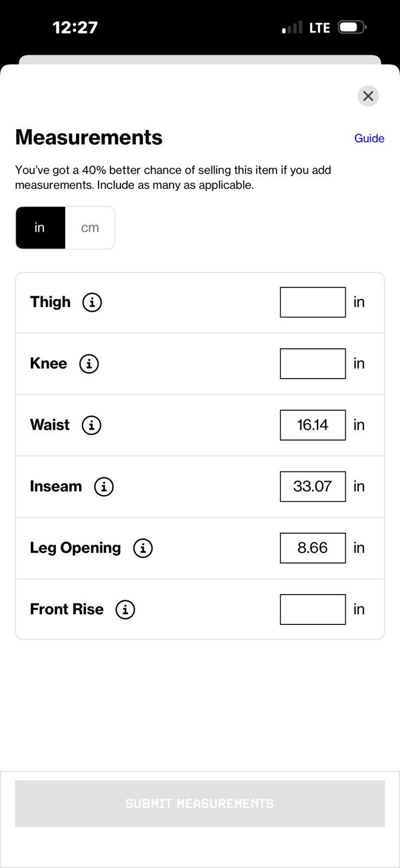Click the Knee measurement input box
The image size is (400, 868).
tap(313, 363)
